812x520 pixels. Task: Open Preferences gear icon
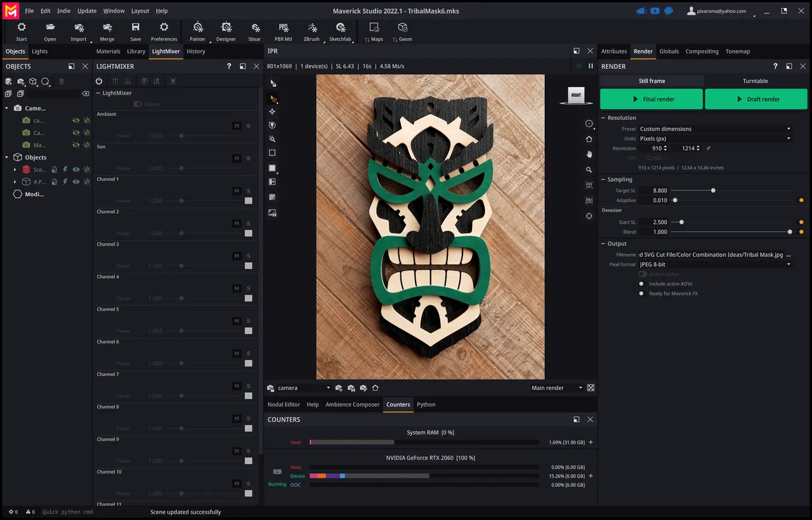pyautogui.click(x=164, y=31)
